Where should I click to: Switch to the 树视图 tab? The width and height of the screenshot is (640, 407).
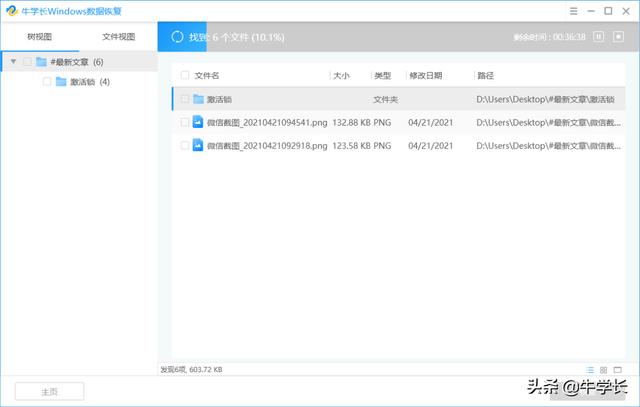40,37
